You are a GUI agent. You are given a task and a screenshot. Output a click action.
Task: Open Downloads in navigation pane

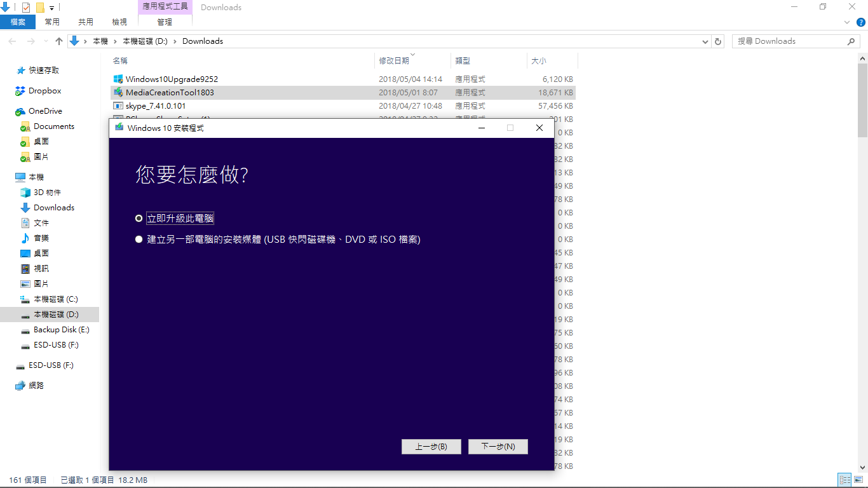[x=47, y=208]
